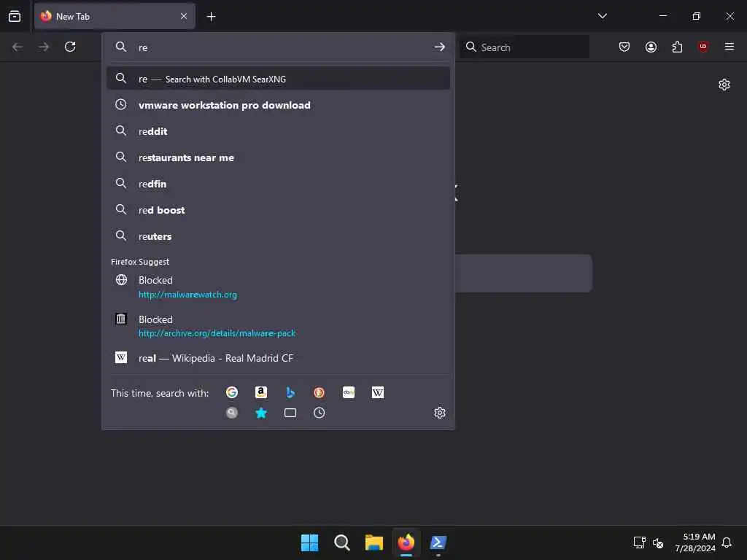Search this time with Wikipedia
747x560 pixels.
[x=378, y=392]
